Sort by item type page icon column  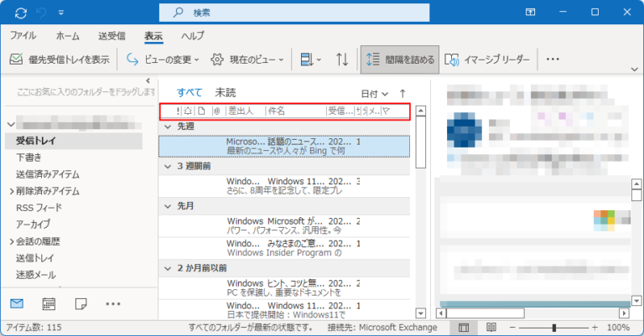click(x=201, y=111)
